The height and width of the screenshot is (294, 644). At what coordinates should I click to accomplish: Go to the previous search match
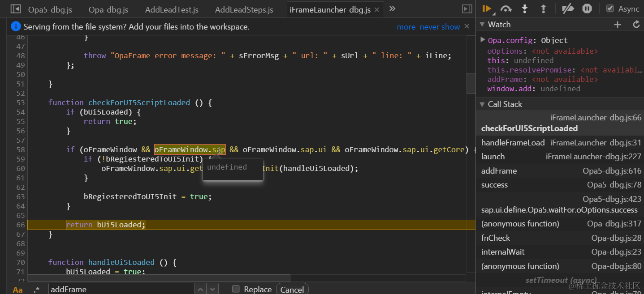(200, 289)
